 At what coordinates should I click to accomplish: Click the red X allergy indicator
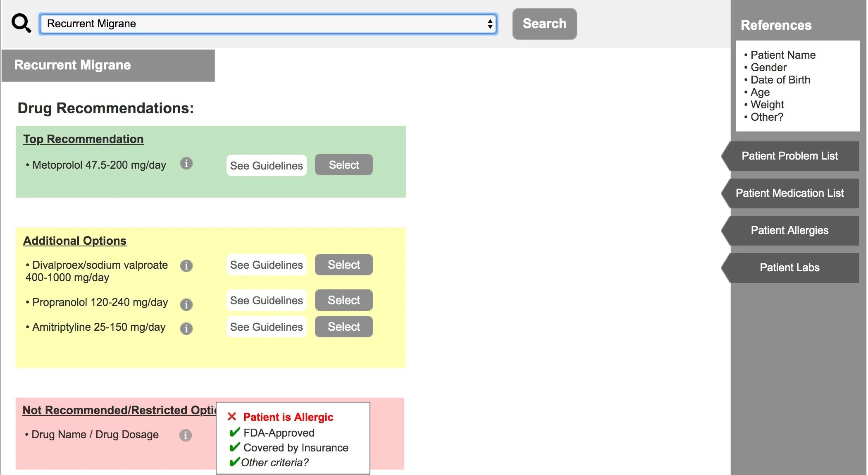tap(231, 417)
